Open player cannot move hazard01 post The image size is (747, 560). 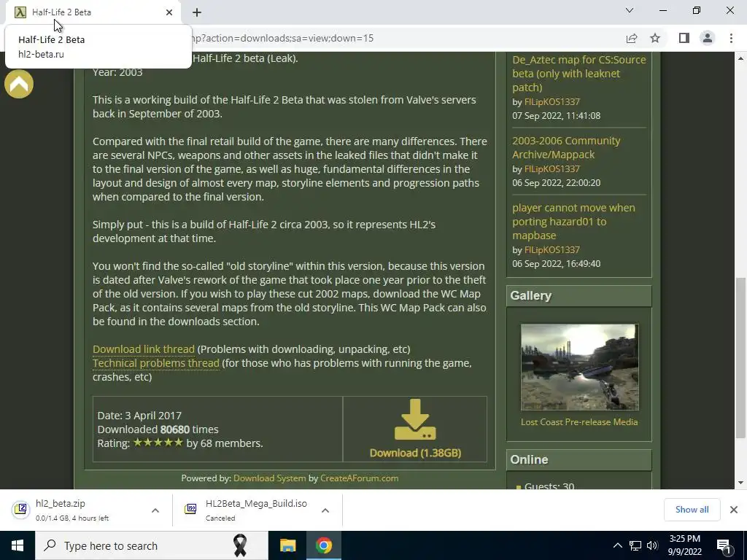click(573, 222)
